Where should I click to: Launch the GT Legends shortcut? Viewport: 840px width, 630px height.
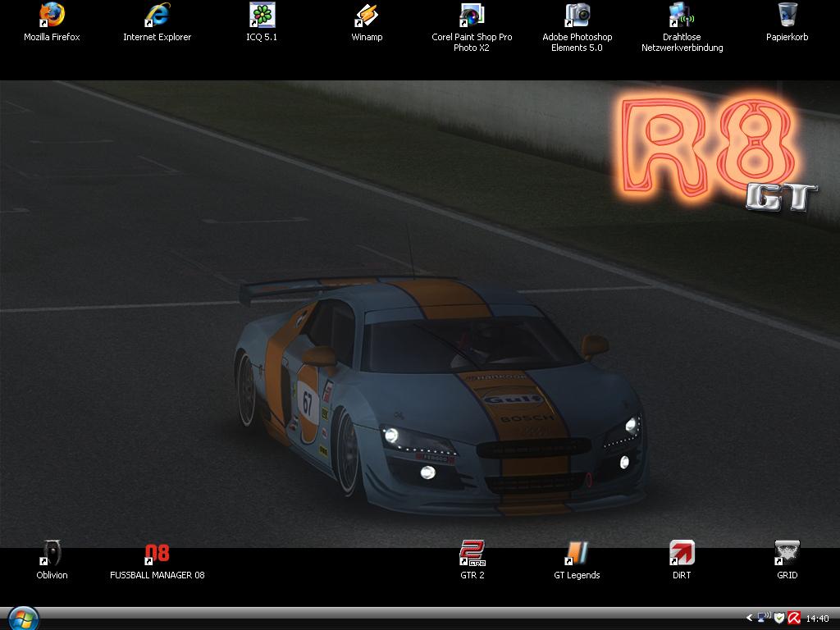(x=577, y=554)
